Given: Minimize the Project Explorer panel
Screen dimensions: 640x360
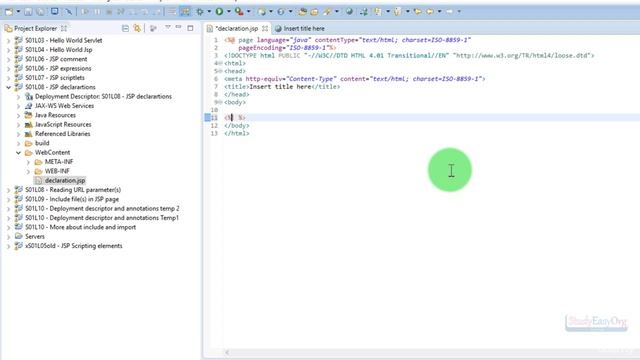Looking at the screenshot, I should click(x=178, y=27).
